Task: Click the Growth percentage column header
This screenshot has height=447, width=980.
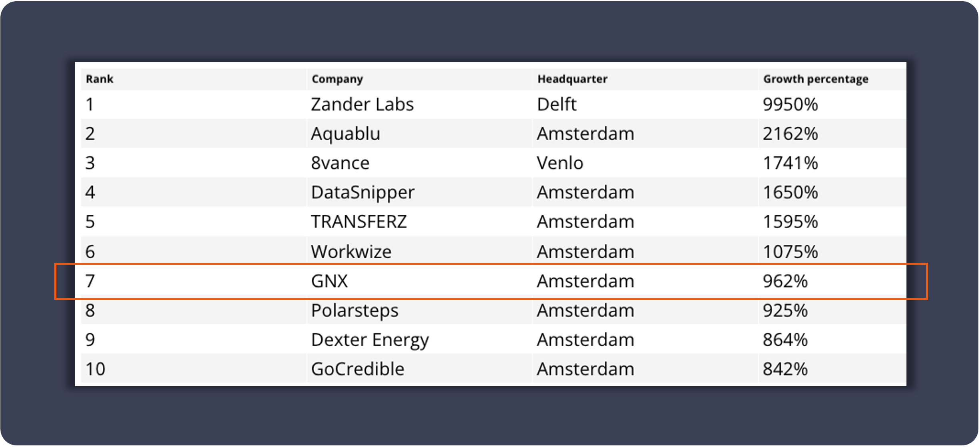Action: pyautogui.click(x=815, y=79)
